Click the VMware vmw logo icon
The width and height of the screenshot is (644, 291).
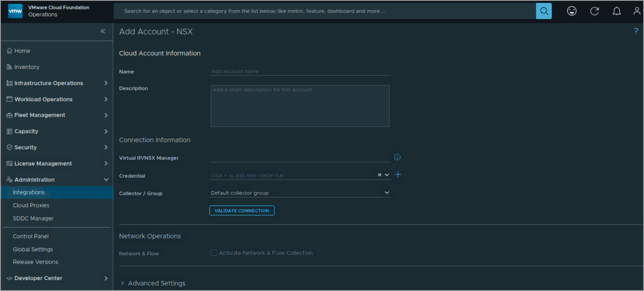15,11
